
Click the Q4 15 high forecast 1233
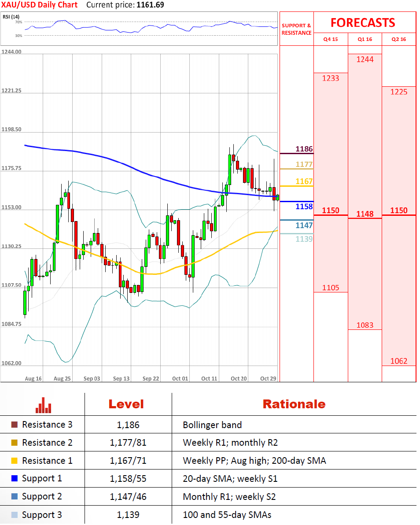coord(331,78)
